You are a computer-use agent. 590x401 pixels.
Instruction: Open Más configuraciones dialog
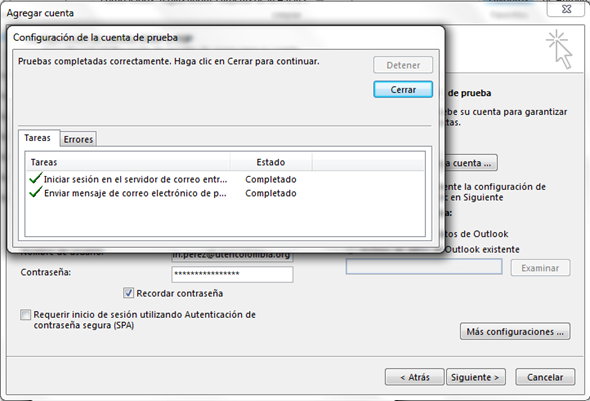tap(515, 331)
